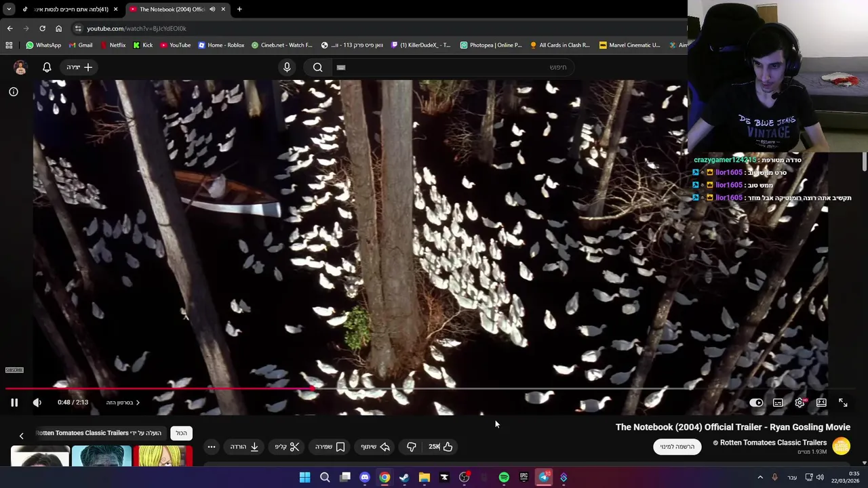The image size is (868, 488).
Task: Open the middle blue recommended video thumbnail
Action: (102, 456)
